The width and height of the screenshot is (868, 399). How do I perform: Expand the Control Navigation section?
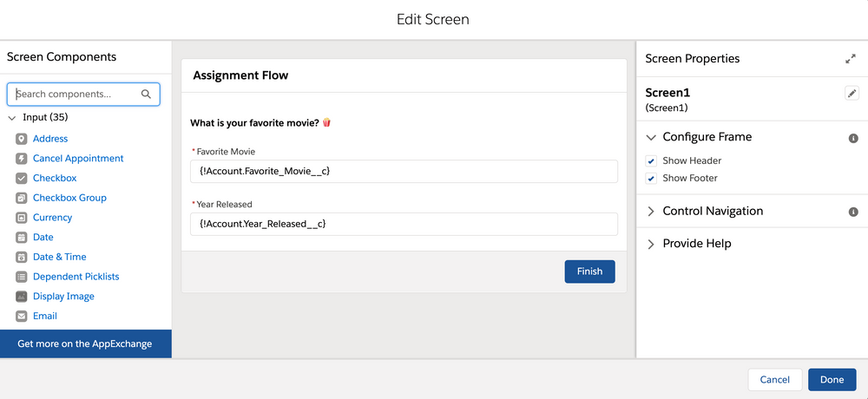click(x=651, y=212)
